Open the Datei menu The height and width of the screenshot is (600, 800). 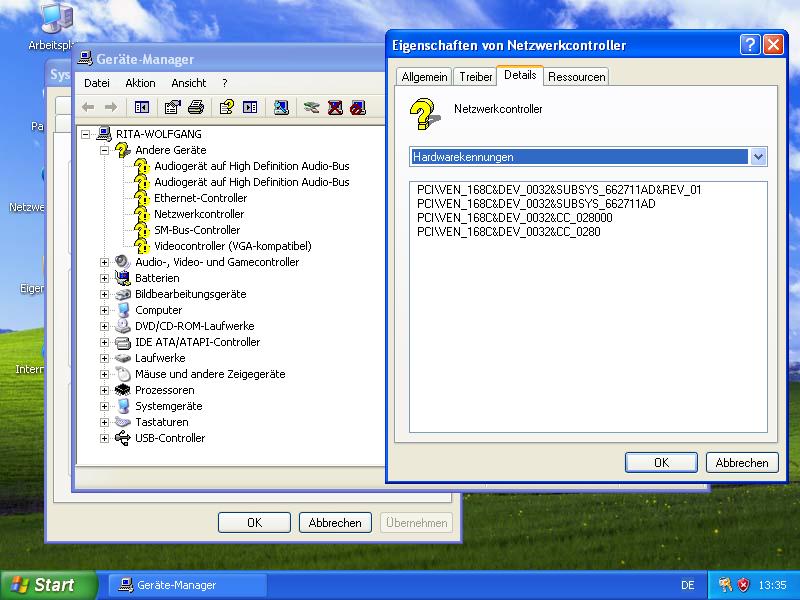(x=97, y=83)
